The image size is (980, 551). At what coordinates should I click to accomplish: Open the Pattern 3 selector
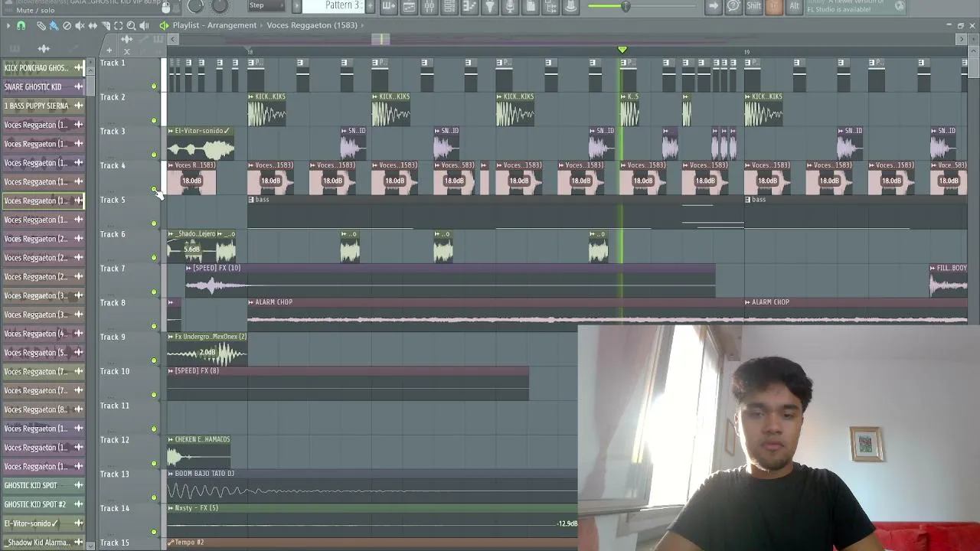coord(332,6)
